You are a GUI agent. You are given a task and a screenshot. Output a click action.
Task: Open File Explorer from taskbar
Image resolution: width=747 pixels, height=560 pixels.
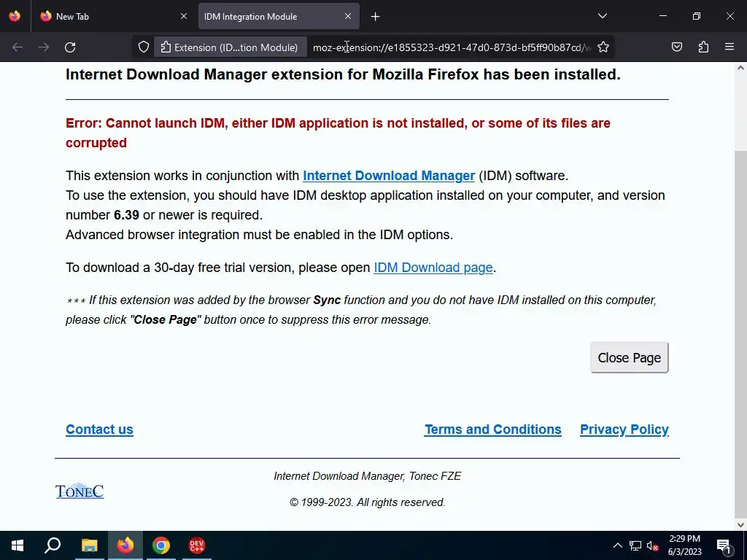(89, 545)
